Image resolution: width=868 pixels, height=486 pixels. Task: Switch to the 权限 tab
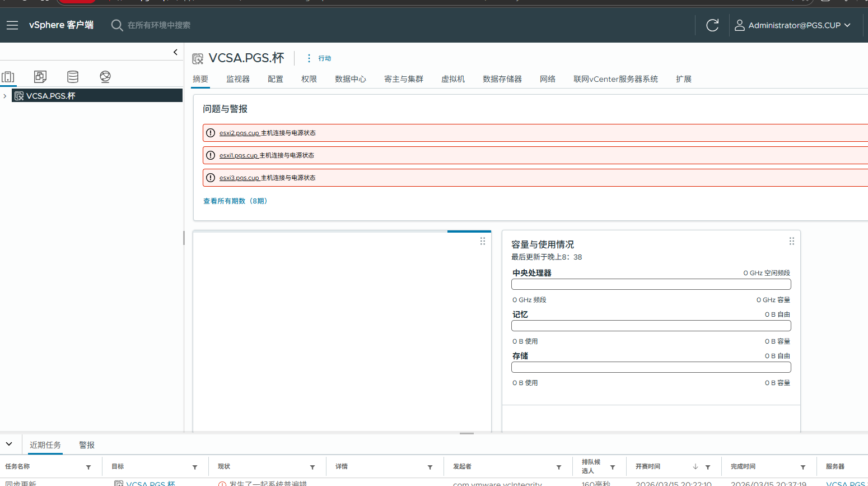(x=309, y=79)
